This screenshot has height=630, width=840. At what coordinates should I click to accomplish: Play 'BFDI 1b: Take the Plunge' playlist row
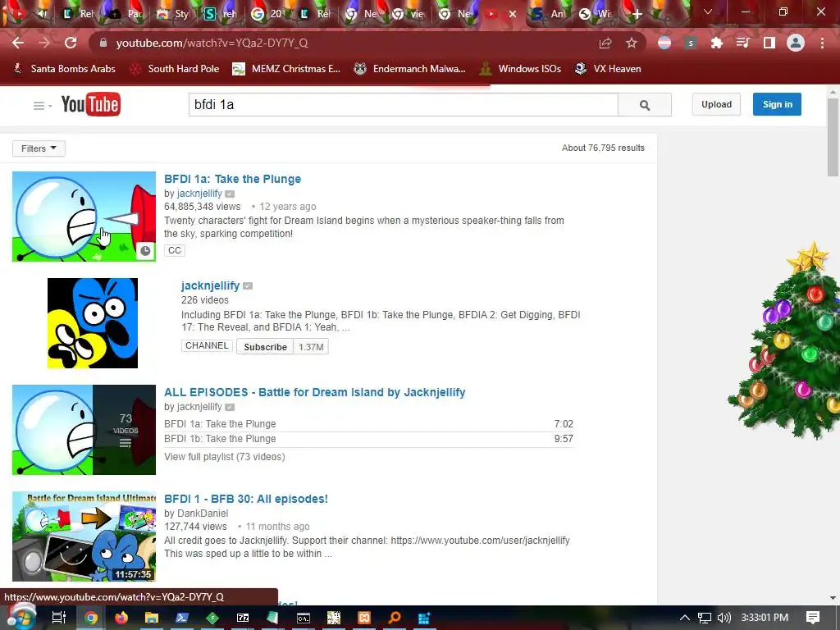coord(368,439)
